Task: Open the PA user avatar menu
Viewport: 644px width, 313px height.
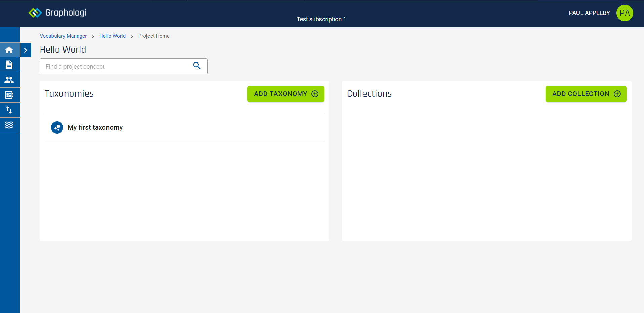Action: pyautogui.click(x=625, y=13)
